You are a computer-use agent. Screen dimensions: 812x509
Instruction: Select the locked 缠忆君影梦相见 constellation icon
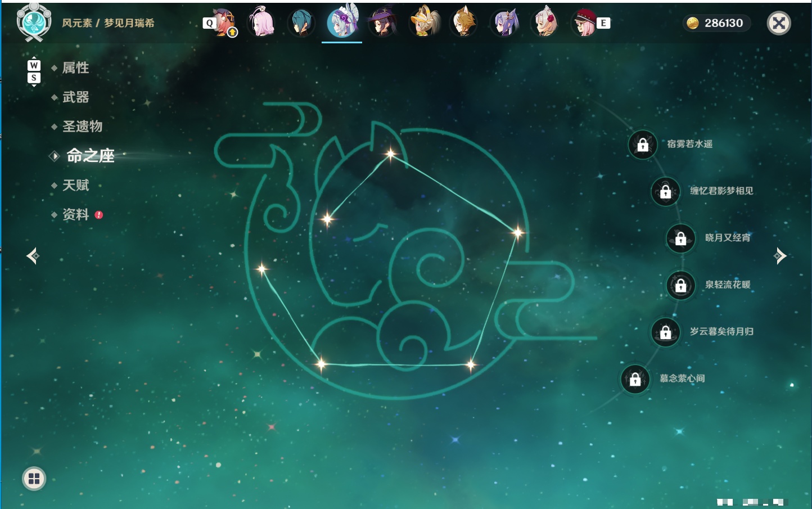tap(666, 191)
